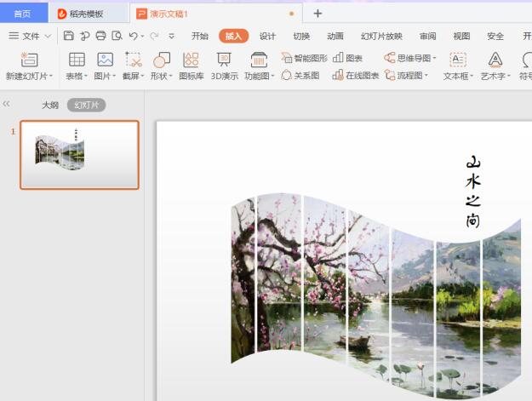Expand the dropdown arrow beside 文件
Screen dimensions: 532x401
coord(48,36)
